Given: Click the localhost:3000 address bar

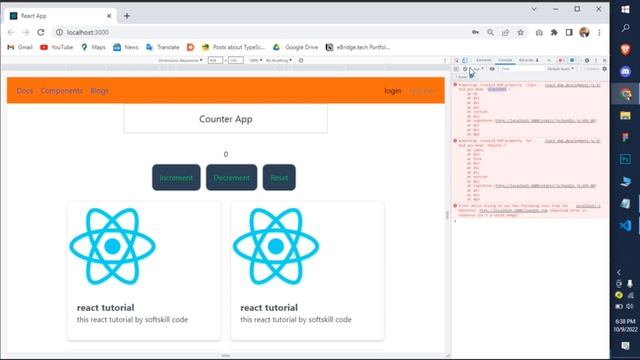Looking at the screenshot, I should point(261,32).
